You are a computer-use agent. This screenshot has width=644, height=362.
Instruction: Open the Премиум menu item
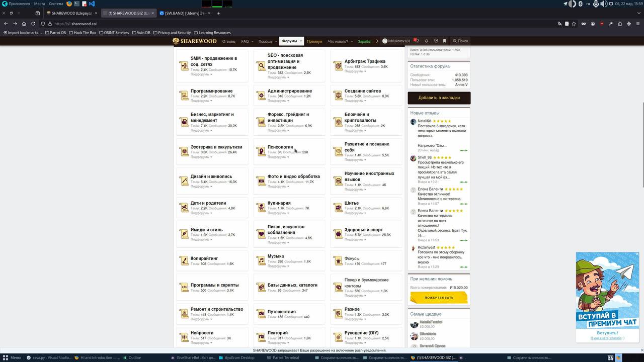click(314, 41)
